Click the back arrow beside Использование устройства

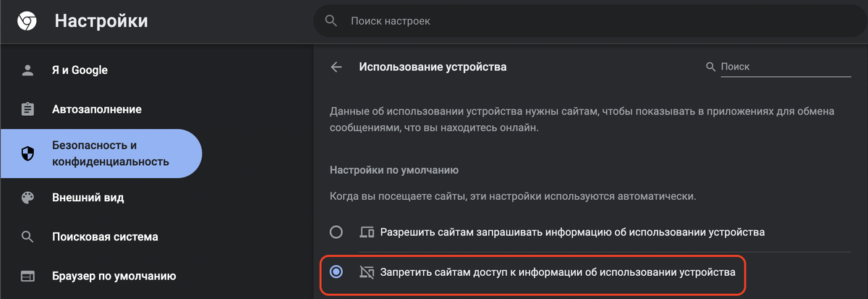click(336, 67)
